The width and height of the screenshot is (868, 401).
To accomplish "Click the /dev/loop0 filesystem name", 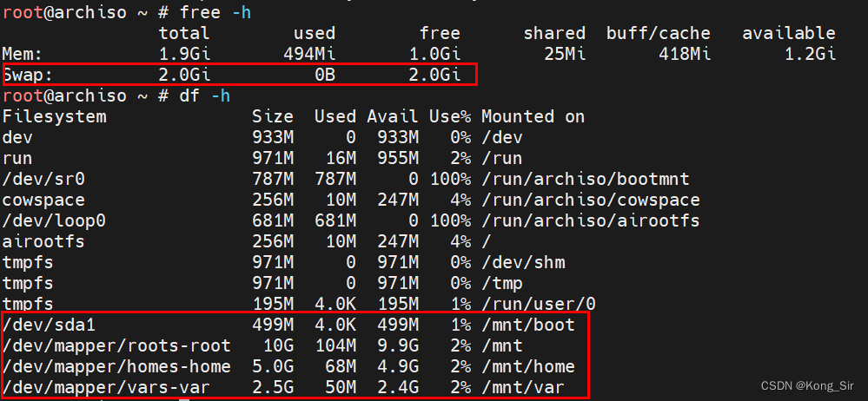I will (54, 221).
